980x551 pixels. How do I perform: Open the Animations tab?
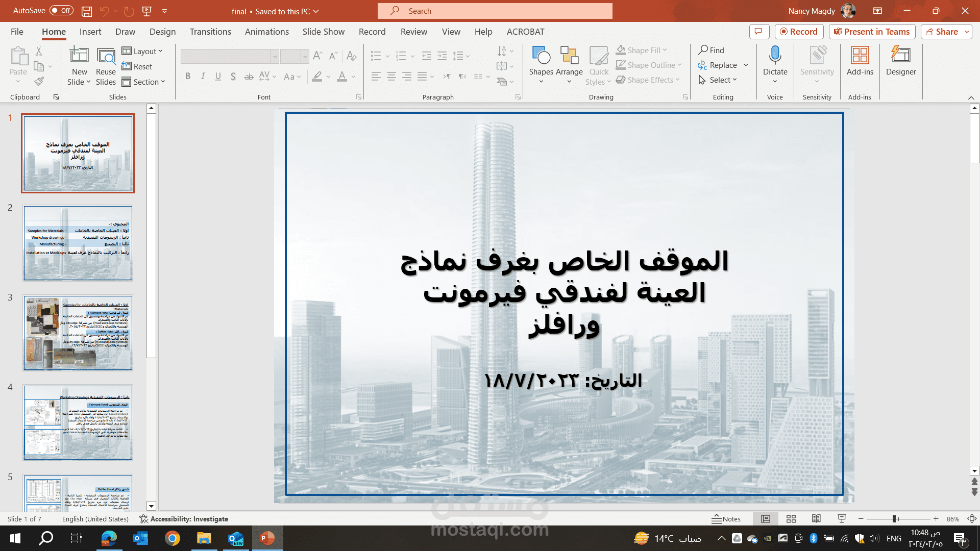pyautogui.click(x=267, y=32)
